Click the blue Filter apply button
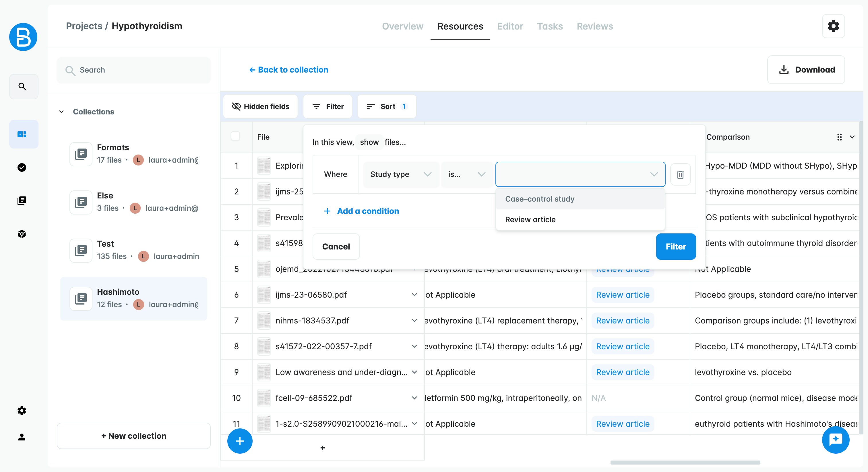The image size is (868, 472). [x=675, y=246]
